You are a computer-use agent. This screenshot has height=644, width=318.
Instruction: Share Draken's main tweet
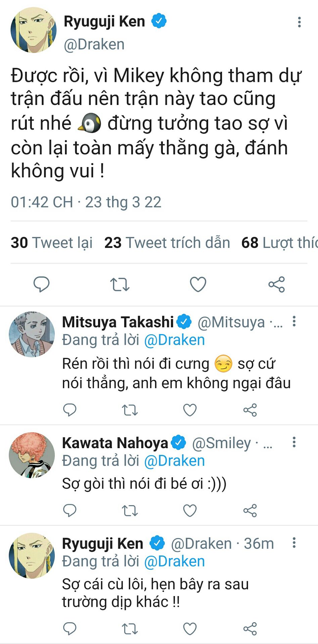tap(276, 284)
